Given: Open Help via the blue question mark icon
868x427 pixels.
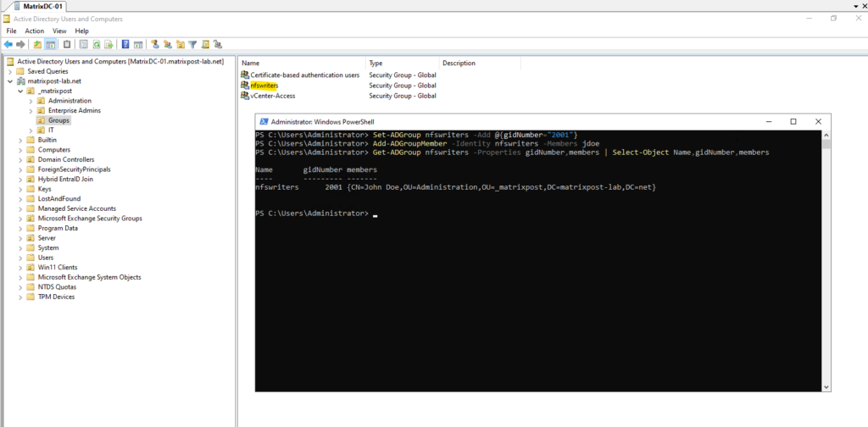Looking at the screenshot, I should click(125, 44).
